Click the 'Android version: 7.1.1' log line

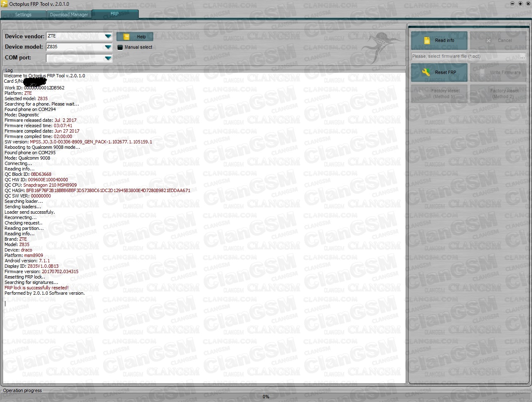[27, 261]
